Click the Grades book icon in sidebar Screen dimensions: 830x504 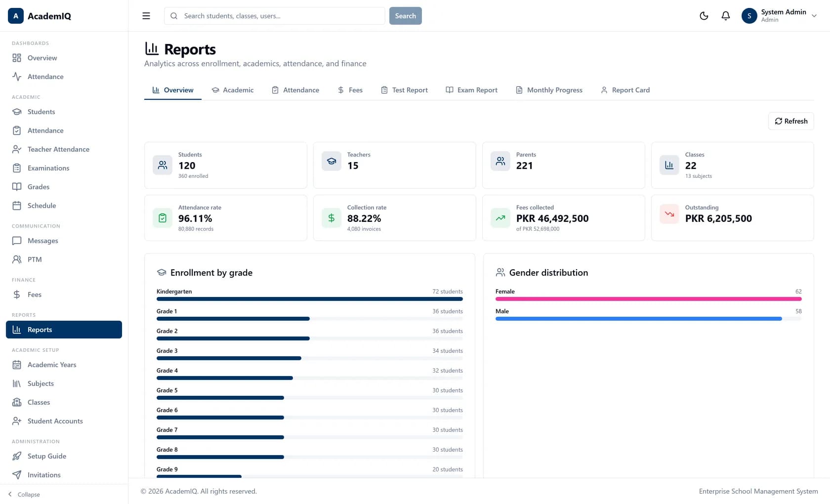pos(17,187)
